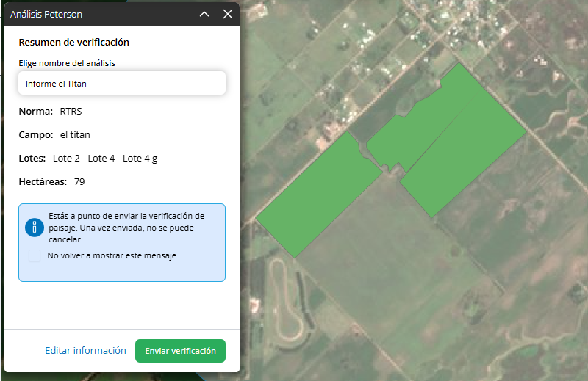Click the Hectáreas value 79
The width and height of the screenshot is (588, 381).
click(x=79, y=182)
